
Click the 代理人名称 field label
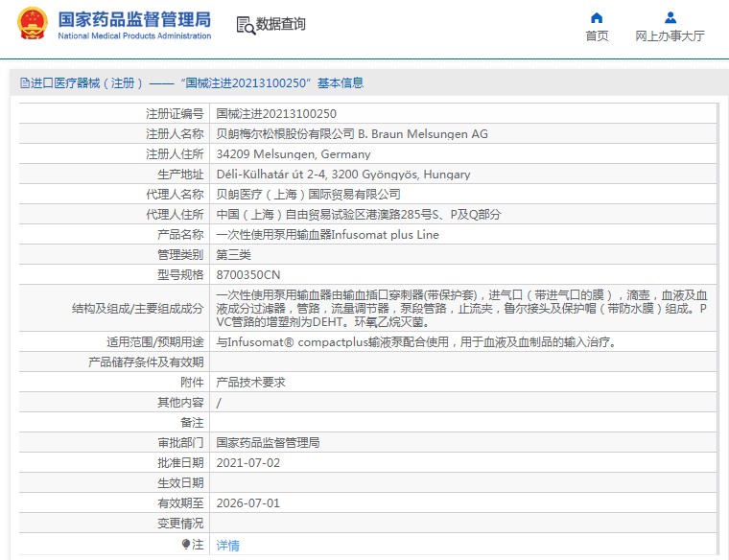tap(175, 195)
